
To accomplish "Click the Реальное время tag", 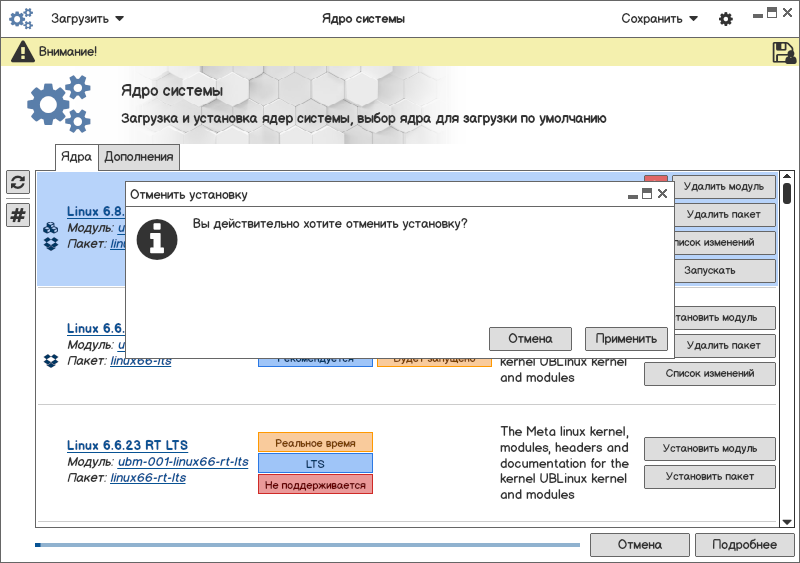I will coord(315,443).
